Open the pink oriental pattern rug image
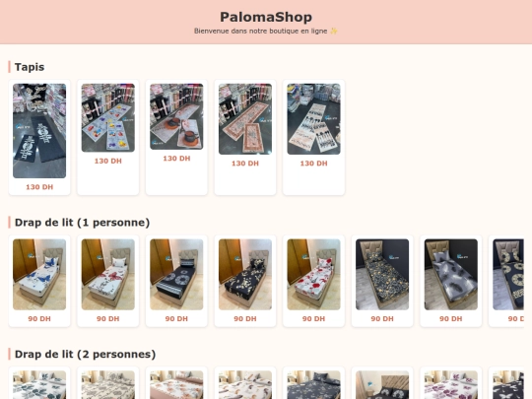The width and height of the screenshot is (532, 399). coord(245,119)
